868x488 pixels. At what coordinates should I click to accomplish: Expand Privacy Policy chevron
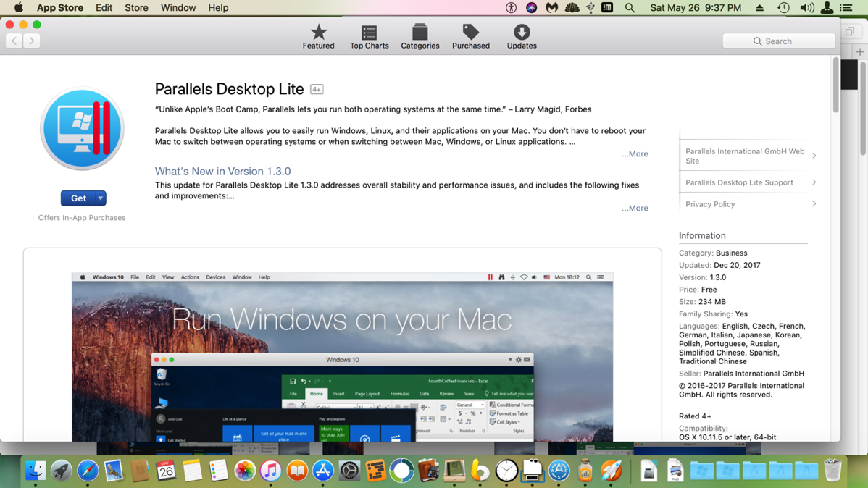tap(814, 203)
